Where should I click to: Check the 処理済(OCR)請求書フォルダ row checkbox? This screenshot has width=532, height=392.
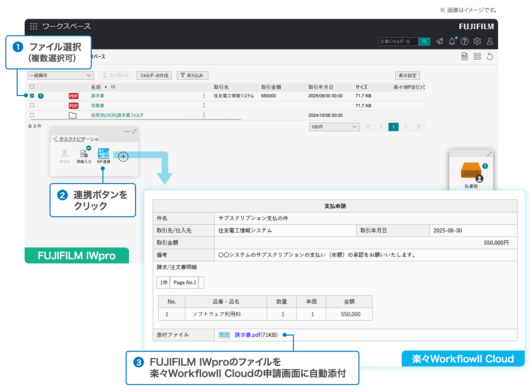[32, 115]
